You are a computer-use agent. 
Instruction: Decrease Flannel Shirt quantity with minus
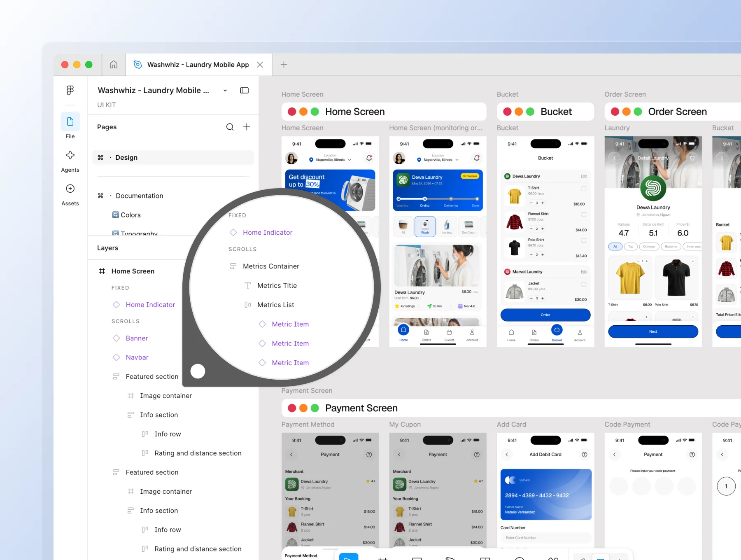pos(531,229)
